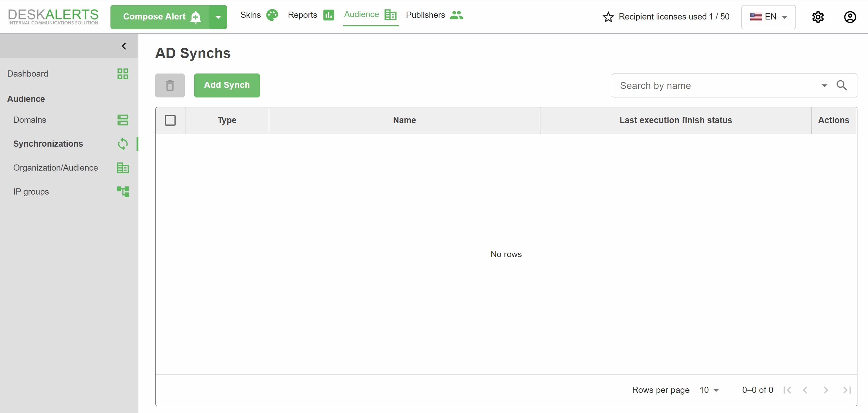This screenshot has width=868, height=413.
Task: Click the IP groups tree icon
Action: tap(123, 192)
